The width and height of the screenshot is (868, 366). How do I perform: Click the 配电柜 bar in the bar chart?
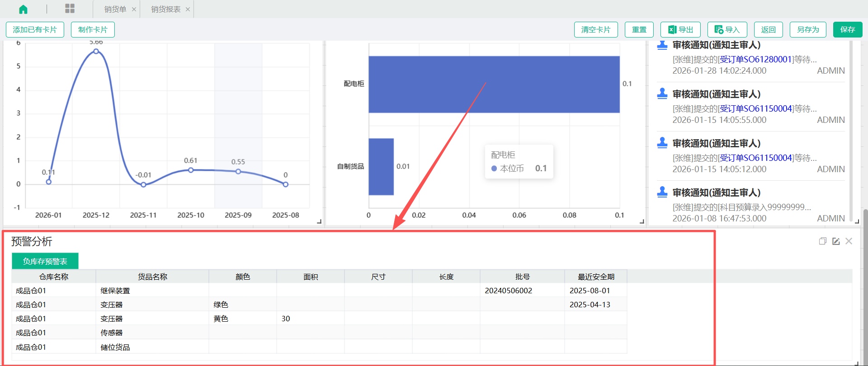pyautogui.click(x=494, y=84)
